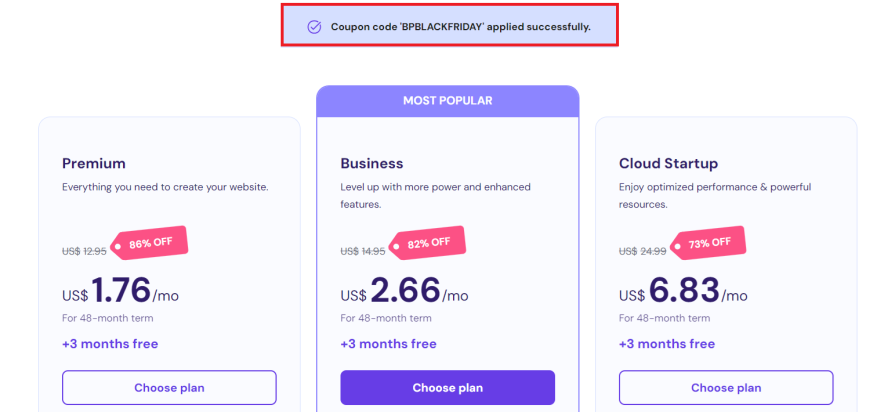Click the coupon success checkmark icon

pyautogui.click(x=314, y=26)
